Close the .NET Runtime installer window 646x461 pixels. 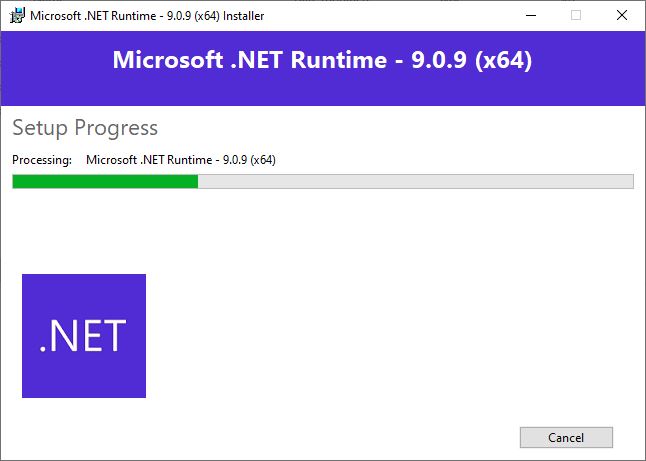621,15
